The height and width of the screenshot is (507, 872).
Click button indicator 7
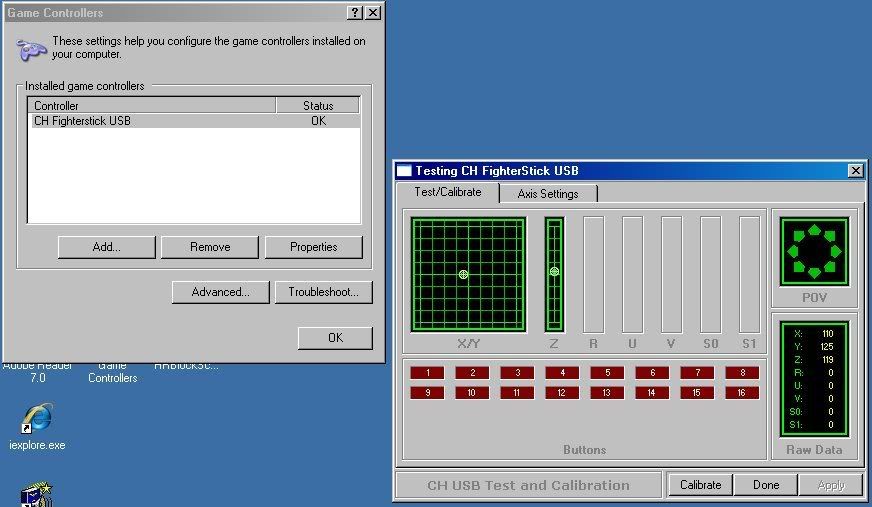[697, 372]
